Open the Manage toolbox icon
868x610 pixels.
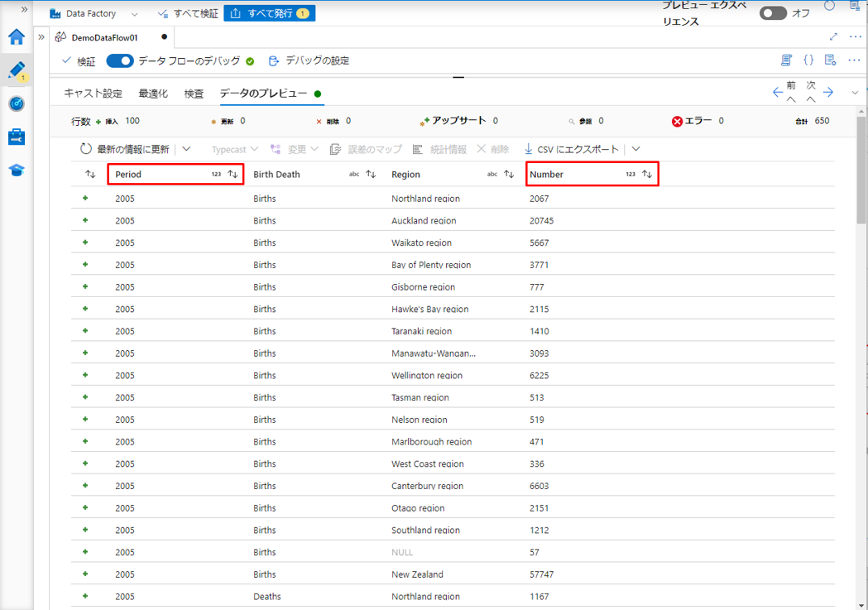17,137
